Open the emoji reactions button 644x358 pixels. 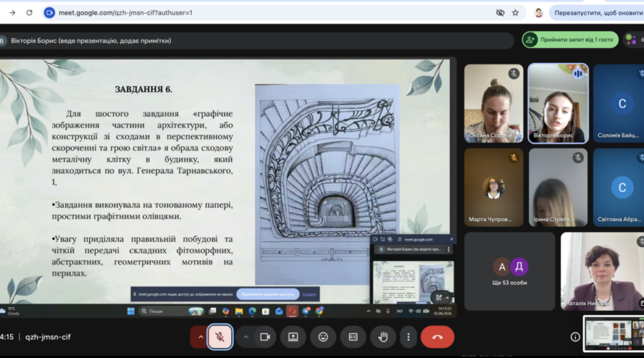coord(323,337)
